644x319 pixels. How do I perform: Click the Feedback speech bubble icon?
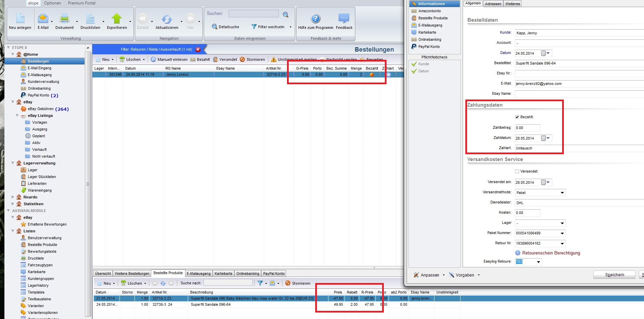(344, 18)
